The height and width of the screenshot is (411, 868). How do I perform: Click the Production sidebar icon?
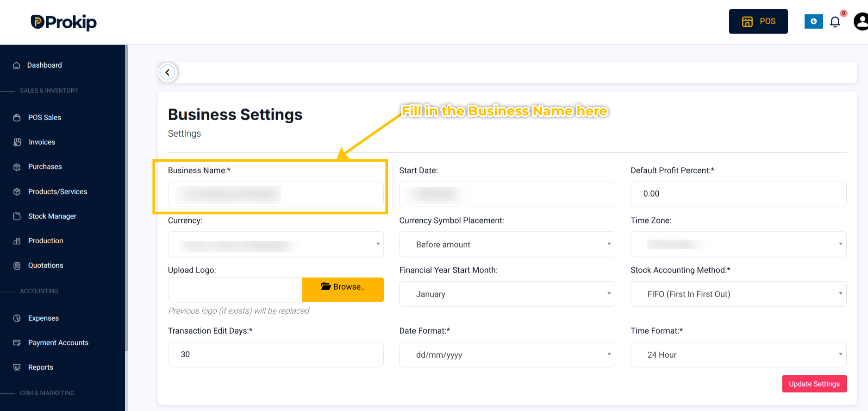coord(17,241)
